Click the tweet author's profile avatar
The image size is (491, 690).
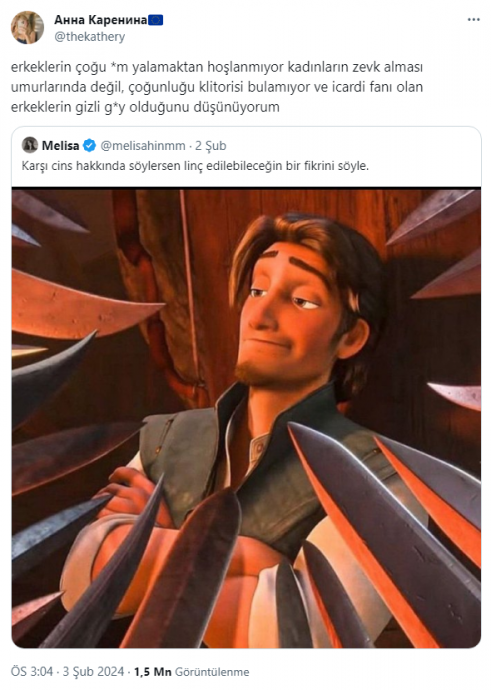[x=27, y=28]
